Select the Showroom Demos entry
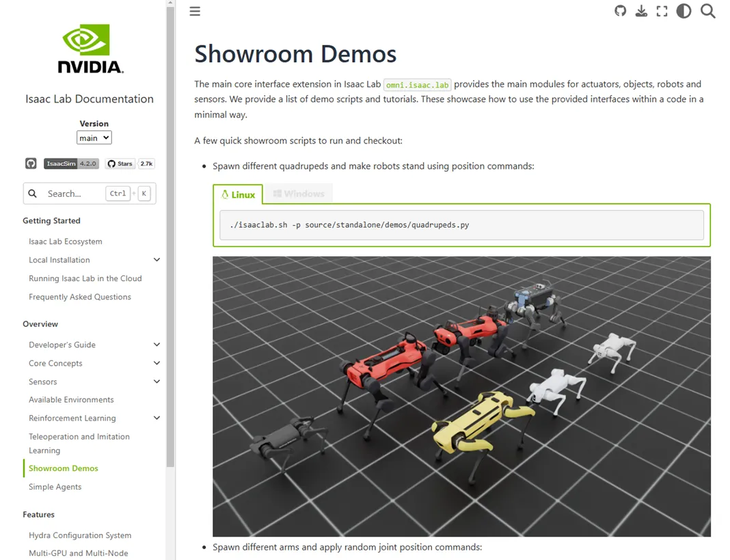The image size is (730, 560). (64, 468)
